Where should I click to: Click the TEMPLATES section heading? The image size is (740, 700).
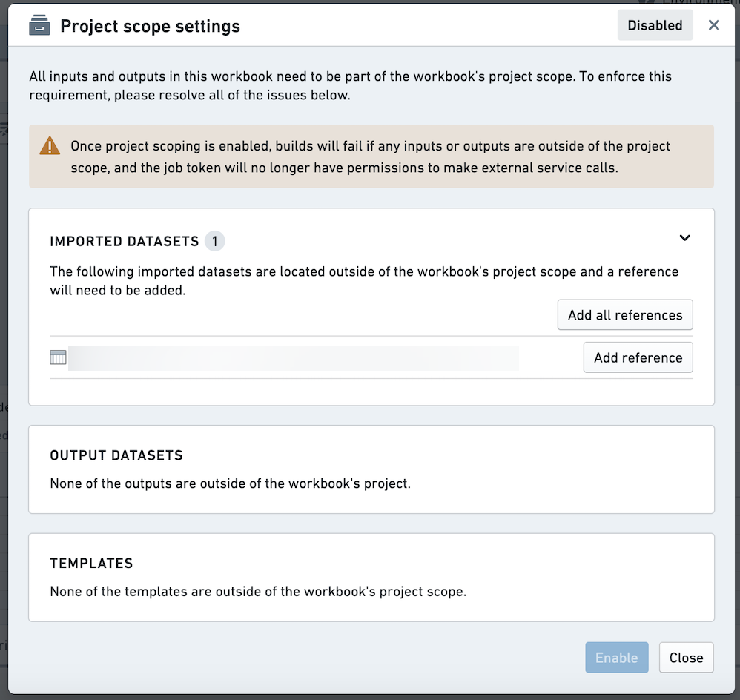tap(91, 563)
